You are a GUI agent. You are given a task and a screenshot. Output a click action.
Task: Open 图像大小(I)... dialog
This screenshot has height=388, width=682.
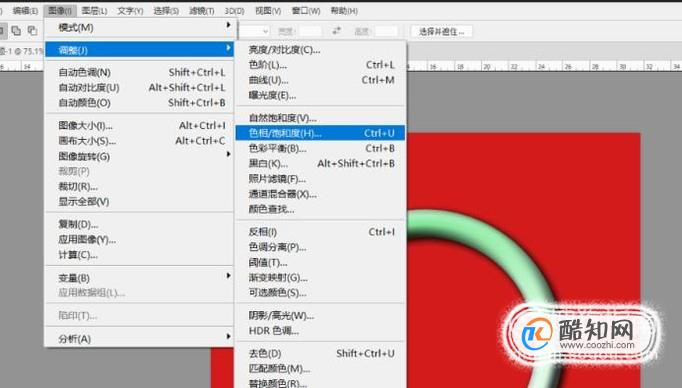140,126
